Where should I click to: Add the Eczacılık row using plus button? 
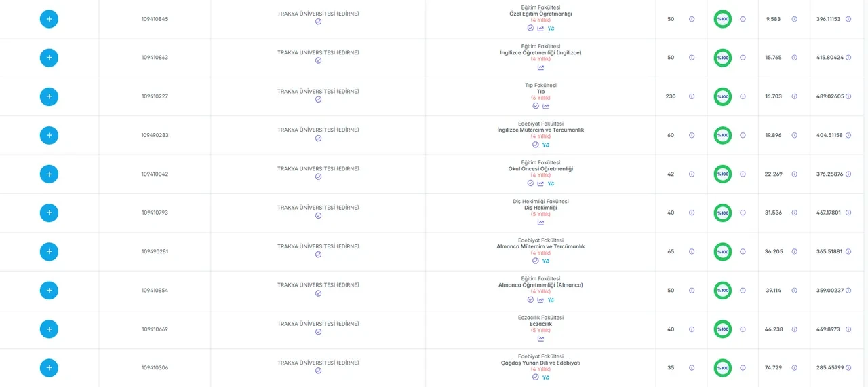pyautogui.click(x=49, y=329)
